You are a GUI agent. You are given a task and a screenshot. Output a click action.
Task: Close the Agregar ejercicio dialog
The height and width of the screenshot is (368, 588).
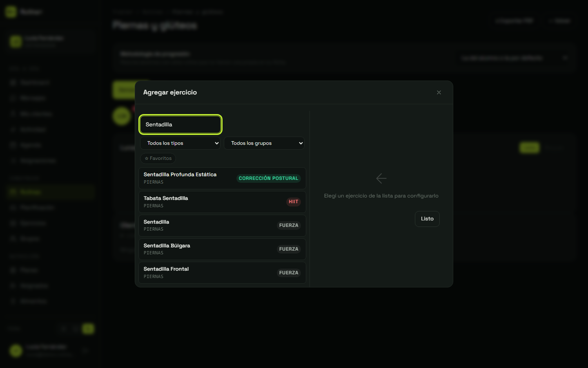tap(439, 92)
